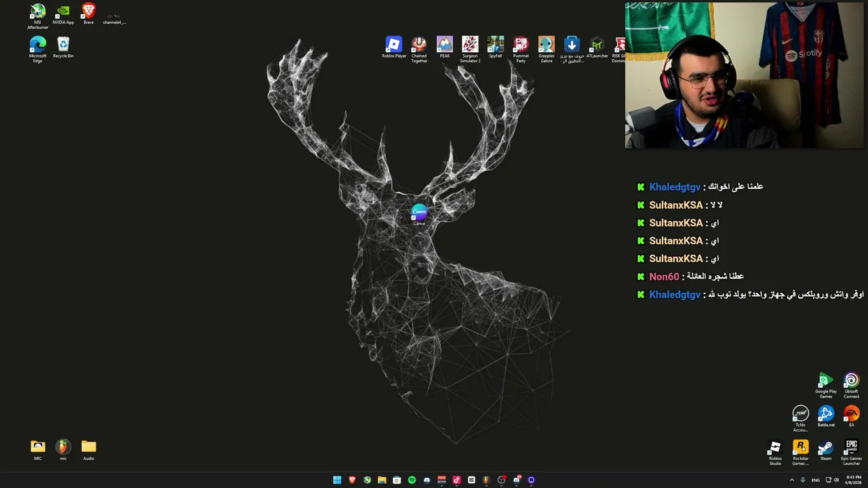The width and height of the screenshot is (868, 488).
Task: Select the MIC folder on the desktop
Action: pyautogui.click(x=38, y=450)
